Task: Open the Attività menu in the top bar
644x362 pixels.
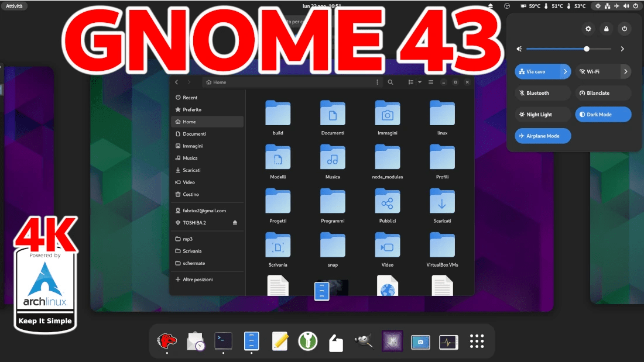Action: 15,5
